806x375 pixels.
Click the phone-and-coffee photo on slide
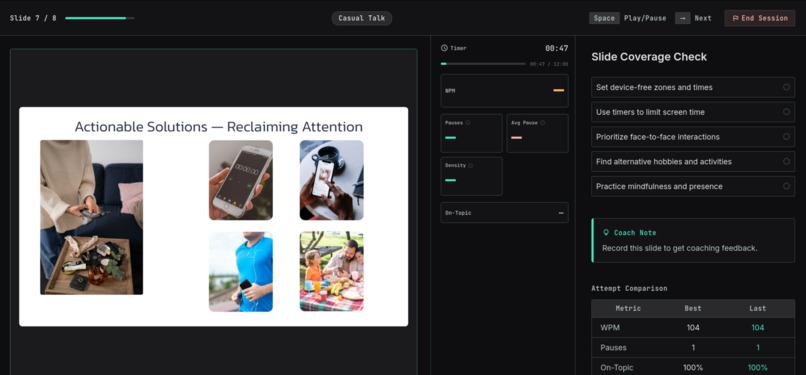(332, 180)
